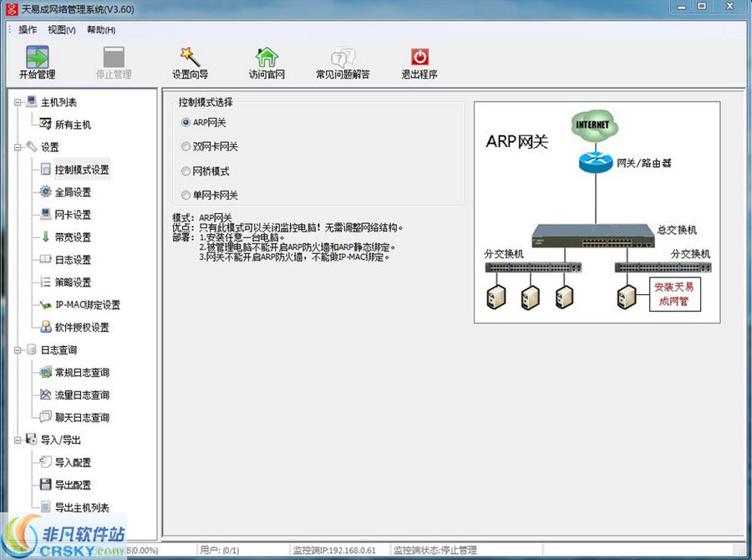The width and height of the screenshot is (752, 560).
Task: Open the 帮助(H) menu
Action: click(101, 30)
